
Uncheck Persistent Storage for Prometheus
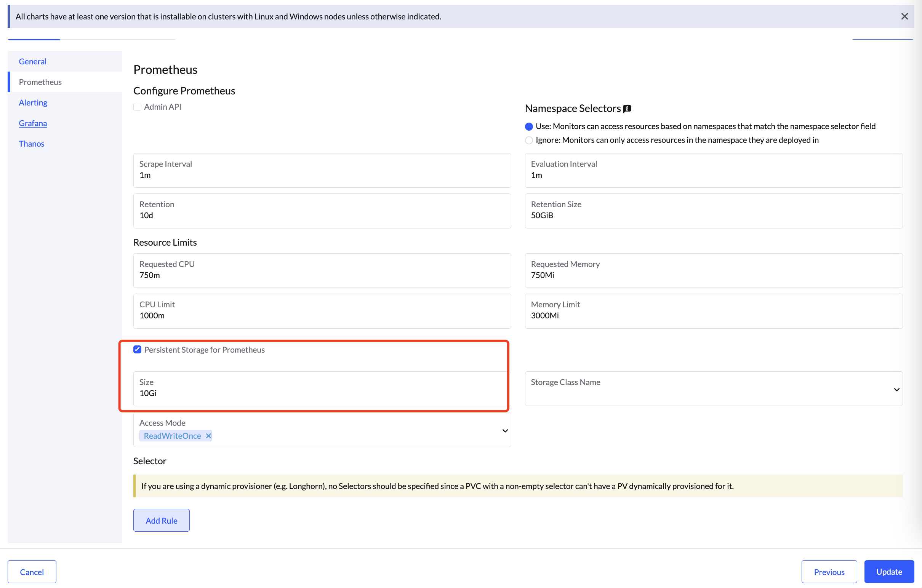coord(137,350)
